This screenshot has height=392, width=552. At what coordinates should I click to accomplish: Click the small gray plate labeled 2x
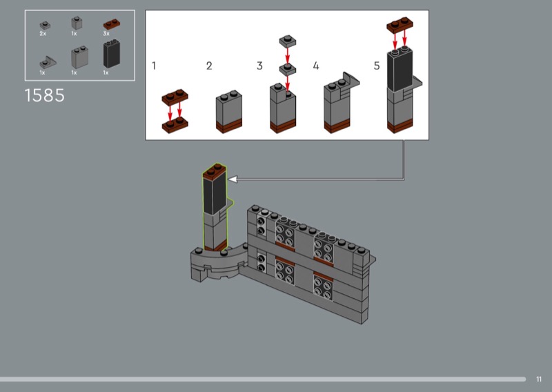(44, 25)
